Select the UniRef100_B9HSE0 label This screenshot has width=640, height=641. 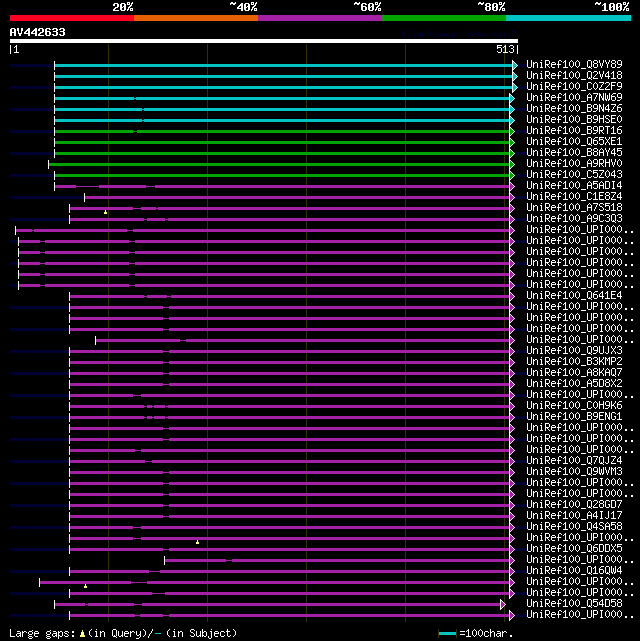point(574,120)
